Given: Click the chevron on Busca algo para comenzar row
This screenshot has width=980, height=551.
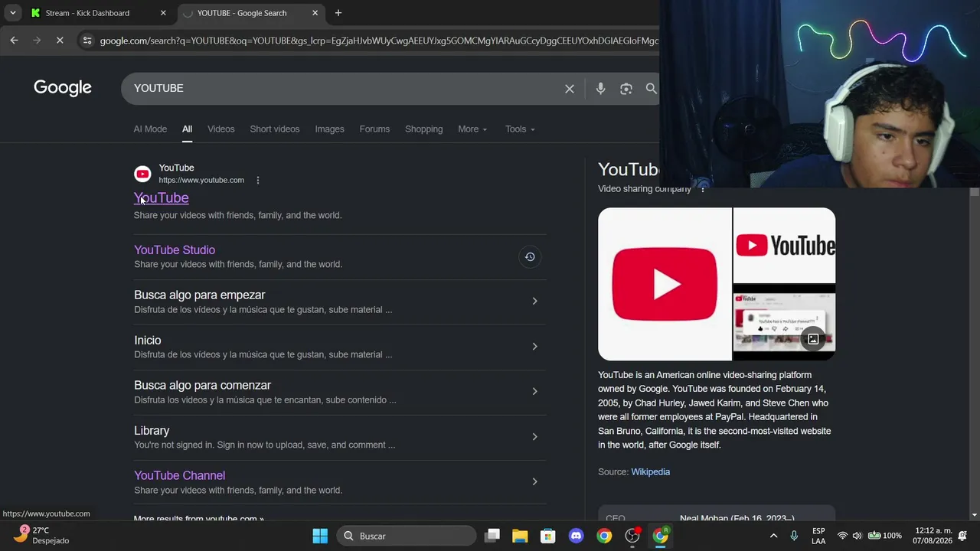Looking at the screenshot, I should tap(534, 392).
